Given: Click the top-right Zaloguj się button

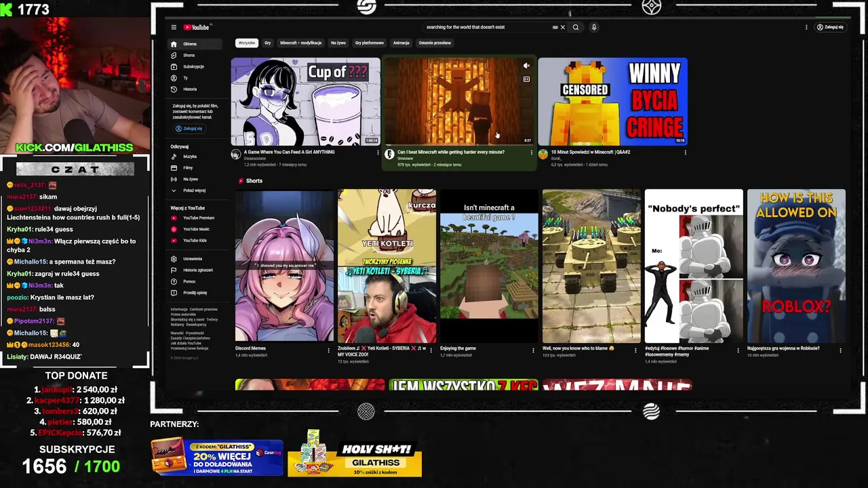Looking at the screenshot, I should 830,27.
